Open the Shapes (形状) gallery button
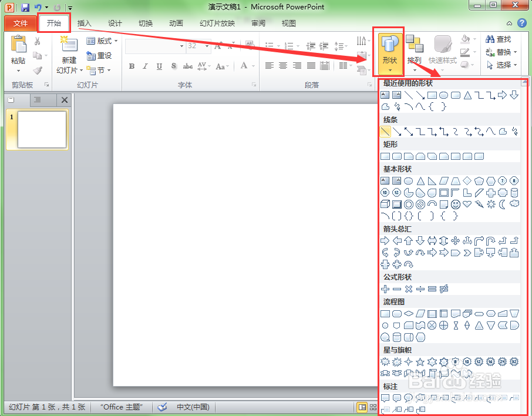 pos(390,53)
